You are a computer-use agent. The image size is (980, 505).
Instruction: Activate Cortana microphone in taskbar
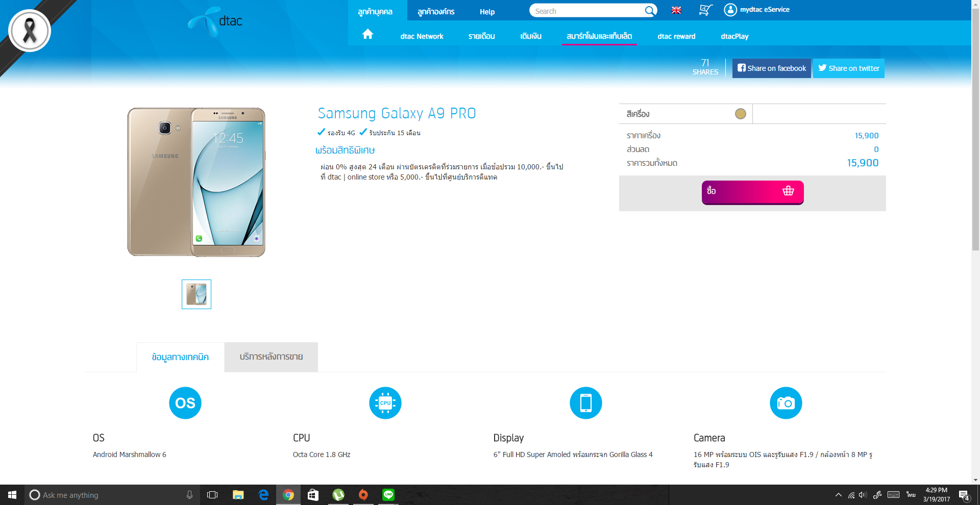click(x=189, y=495)
